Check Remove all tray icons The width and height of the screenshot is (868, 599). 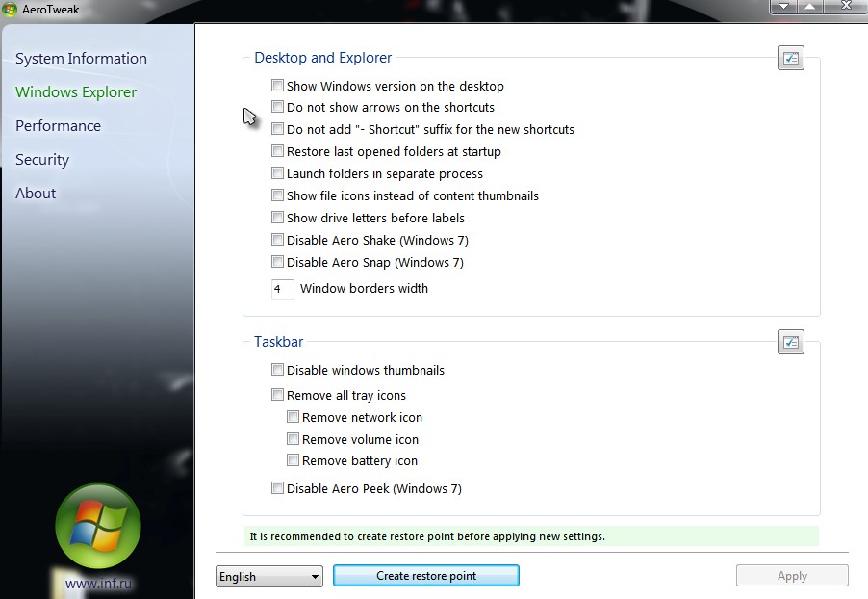[277, 395]
